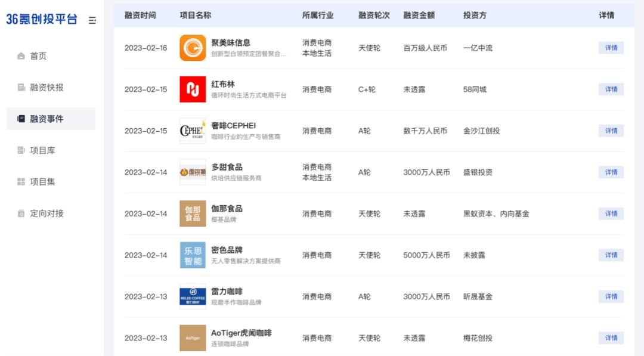Click investor 58同城
644x356 pixels.
coord(475,89)
